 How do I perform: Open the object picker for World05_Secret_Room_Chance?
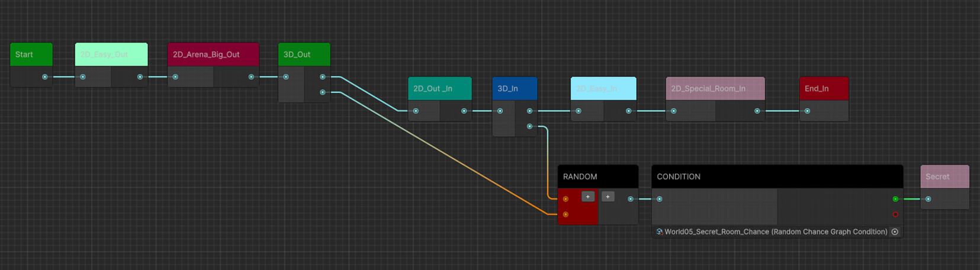[x=895, y=232]
